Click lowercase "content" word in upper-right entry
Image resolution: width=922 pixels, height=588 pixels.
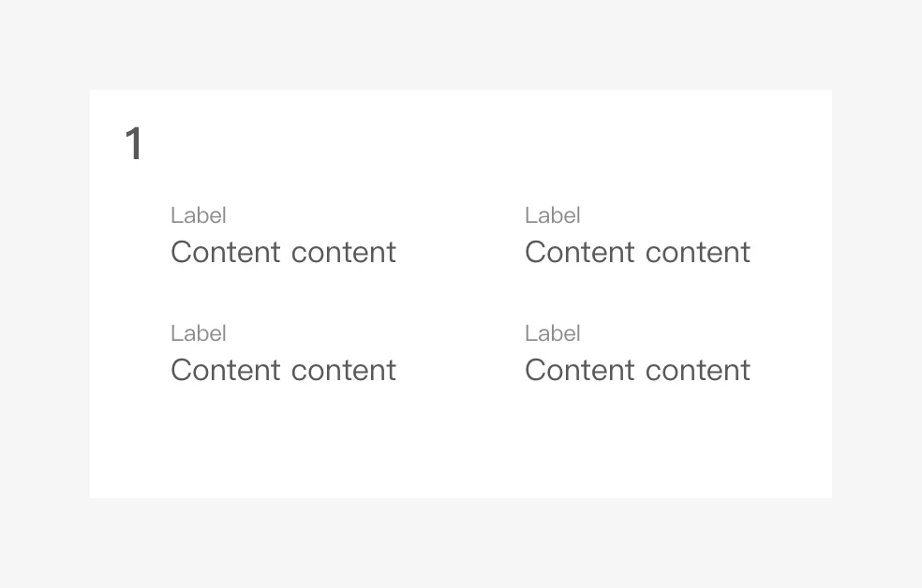coord(698,253)
